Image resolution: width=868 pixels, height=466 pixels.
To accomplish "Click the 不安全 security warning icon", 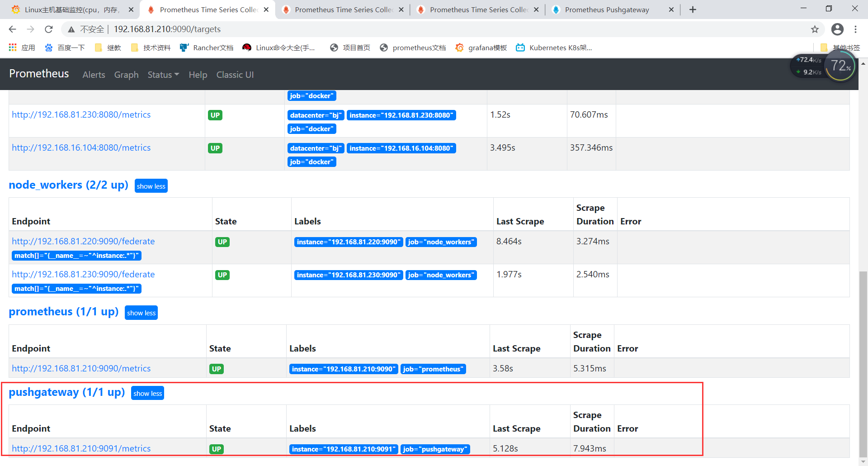I will point(71,29).
